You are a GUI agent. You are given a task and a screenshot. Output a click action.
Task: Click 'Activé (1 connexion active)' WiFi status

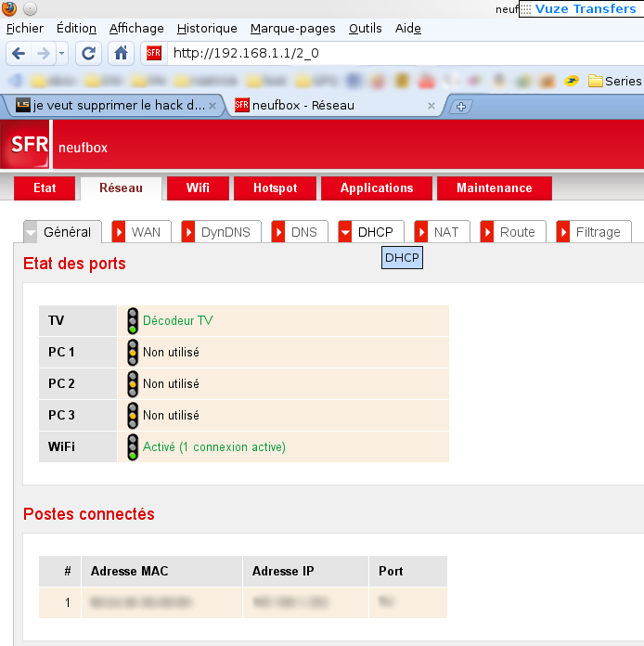click(x=213, y=447)
